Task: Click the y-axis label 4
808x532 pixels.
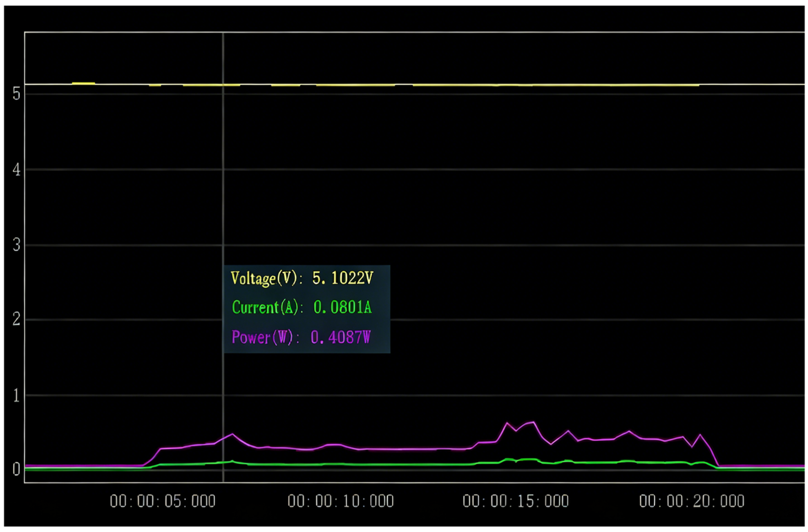Action: pos(16,169)
